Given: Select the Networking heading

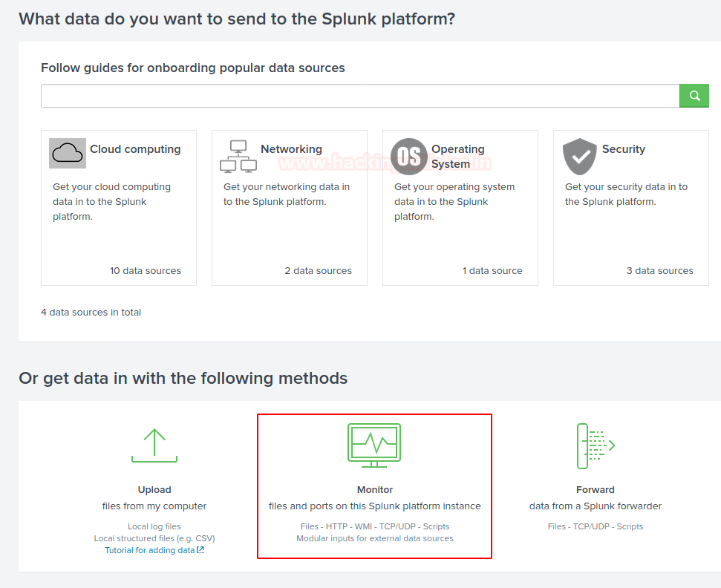Looking at the screenshot, I should click(291, 149).
